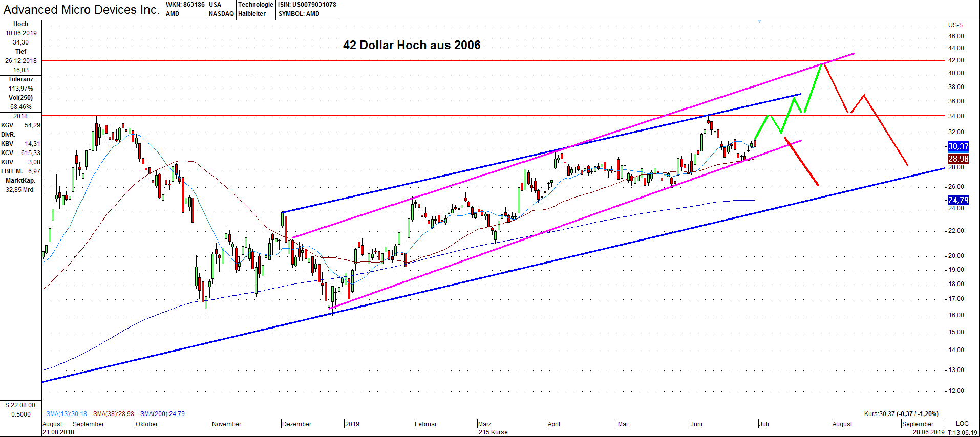
Task: Select the low date "26.12.2018"
Action: tap(21, 61)
